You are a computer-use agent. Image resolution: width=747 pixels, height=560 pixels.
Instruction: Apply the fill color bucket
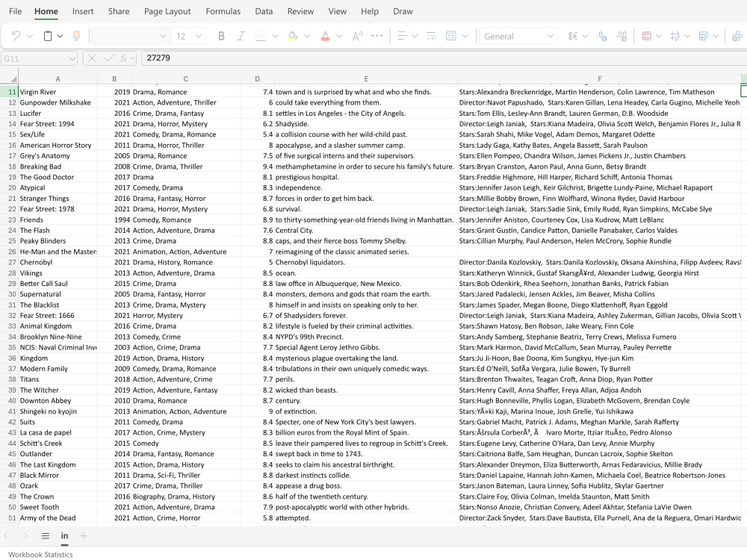293,36
